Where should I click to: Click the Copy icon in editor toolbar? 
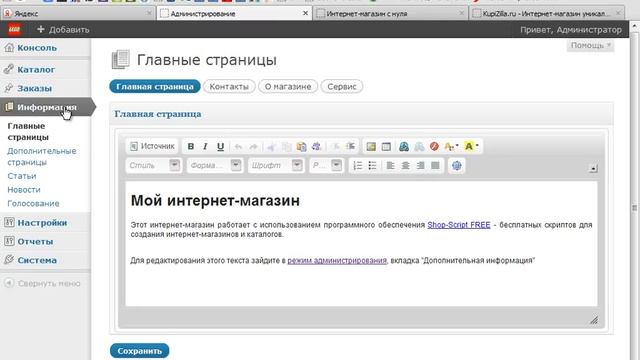tap(286, 147)
